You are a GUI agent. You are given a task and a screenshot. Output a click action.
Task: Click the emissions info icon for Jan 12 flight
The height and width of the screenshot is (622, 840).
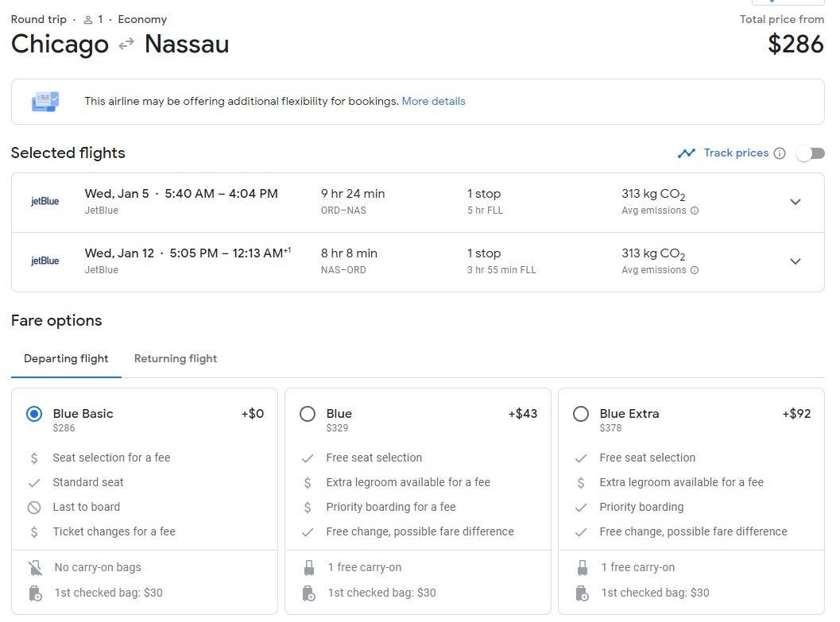(x=695, y=270)
